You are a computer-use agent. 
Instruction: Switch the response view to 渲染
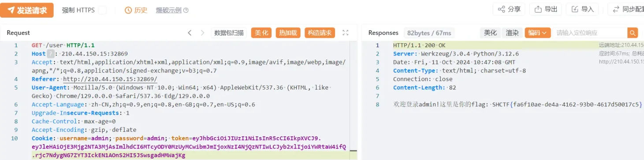pos(512,33)
